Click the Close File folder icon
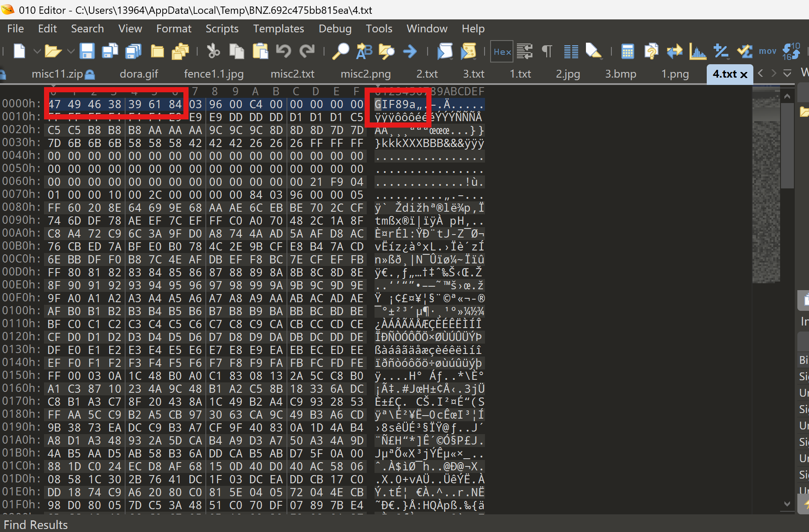The height and width of the screenshot is (532, 809). tap(157, 51)
